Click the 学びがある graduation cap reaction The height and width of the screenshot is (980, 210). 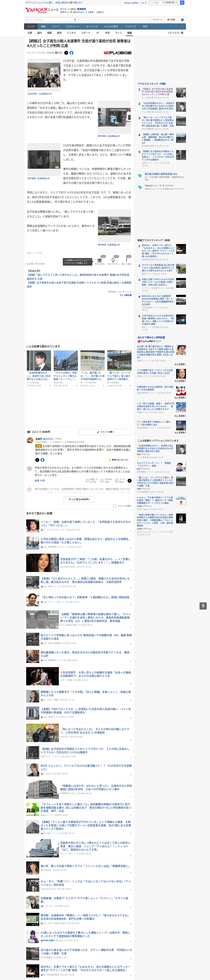pos(100,260)
